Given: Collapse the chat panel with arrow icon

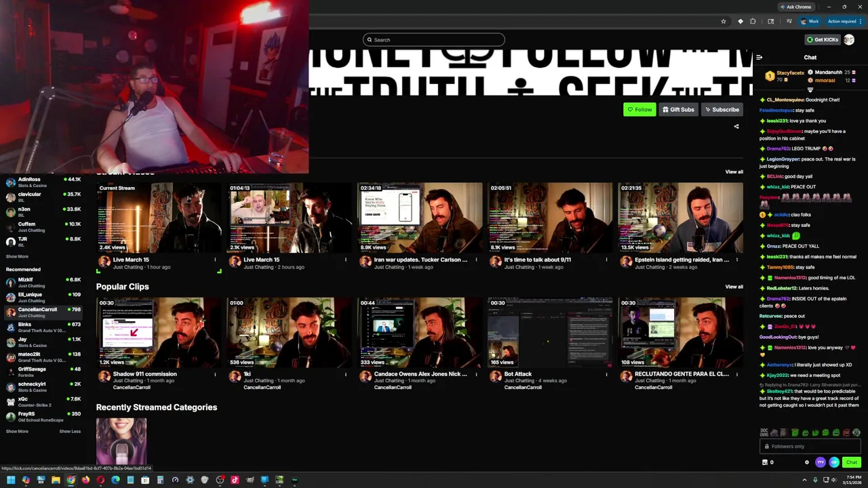Looking at the screenshot, I should (759, 58).
